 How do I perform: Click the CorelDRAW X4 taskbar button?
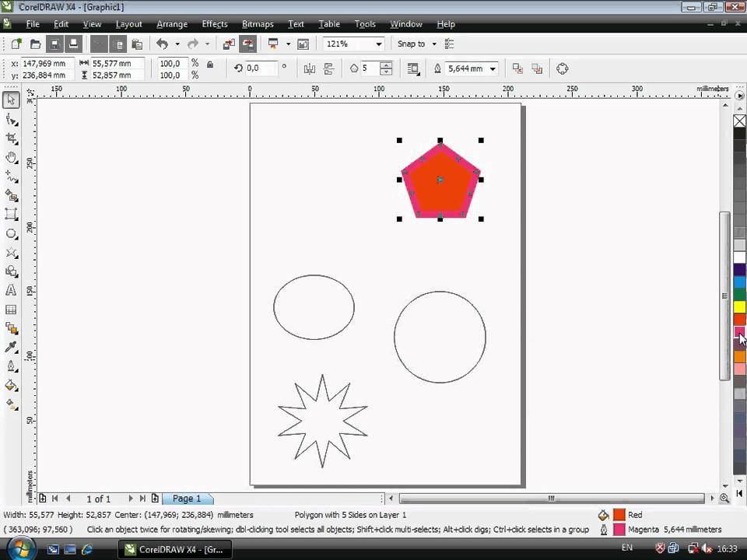pyautogui.click(x=175, y=550)
